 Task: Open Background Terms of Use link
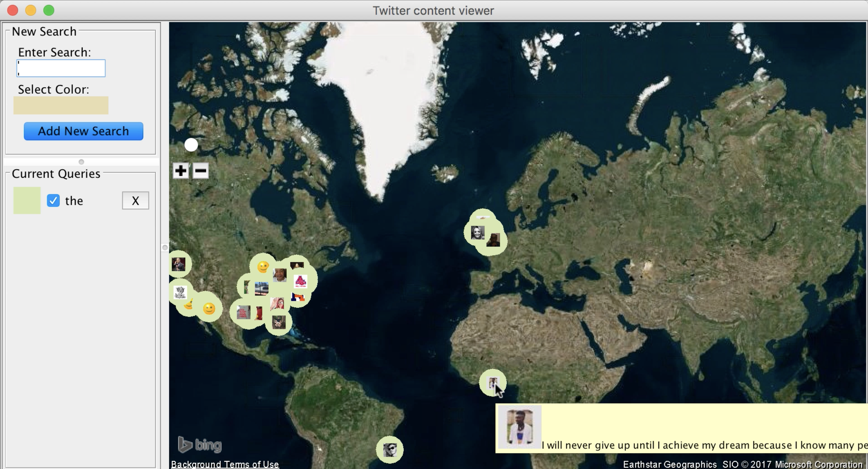click(225, 464)
